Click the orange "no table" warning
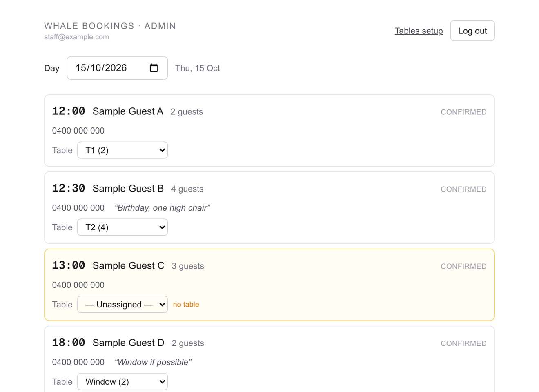539x392 pixels. 186,305
